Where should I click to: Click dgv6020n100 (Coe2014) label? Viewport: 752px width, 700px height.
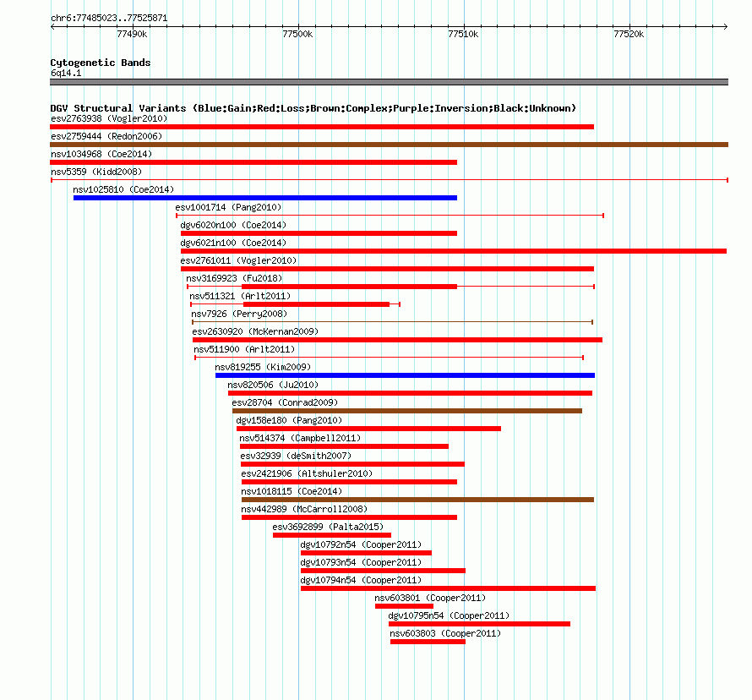233,225
